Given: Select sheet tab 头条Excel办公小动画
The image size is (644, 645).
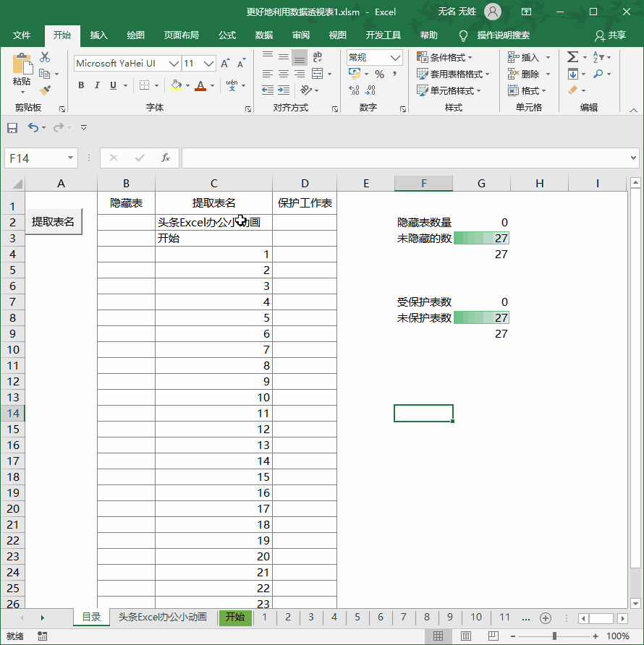Looking at the screenshot, I should coord(163,617).
